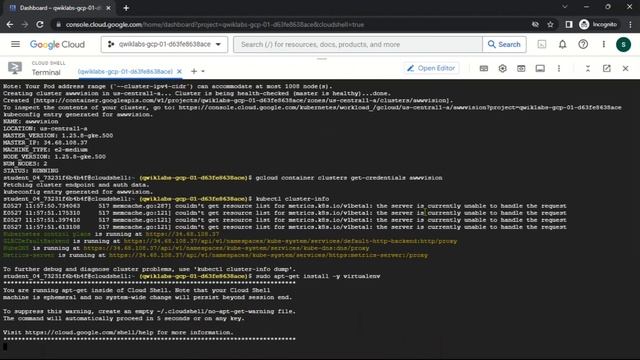Viewport: 640px width, 360px height.
Task: Open the browser side panel icon
Action: pyautogui.click(x=569, y=24)
